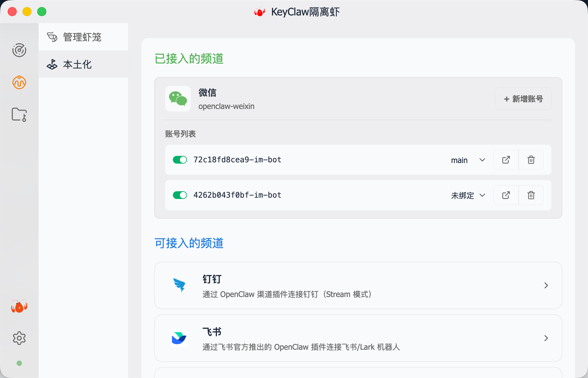Click the DingTalk Stream 模式 description text

pos(287,294)
